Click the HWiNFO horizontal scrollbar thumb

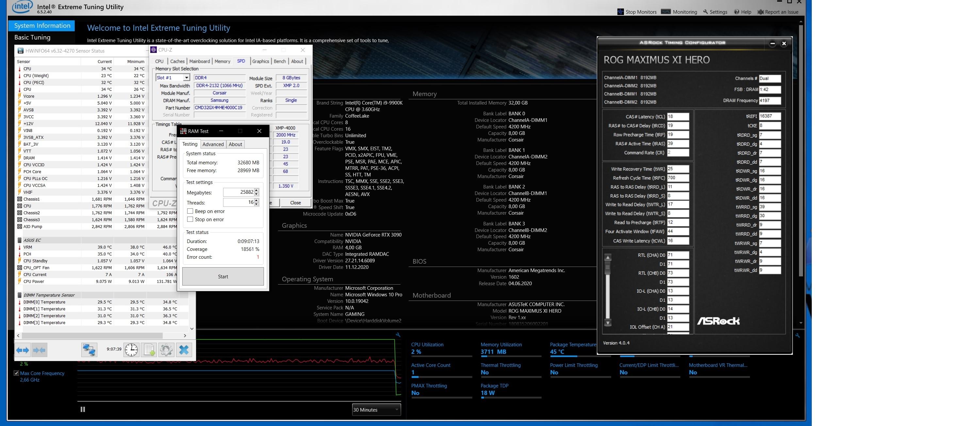coord(92,336)
